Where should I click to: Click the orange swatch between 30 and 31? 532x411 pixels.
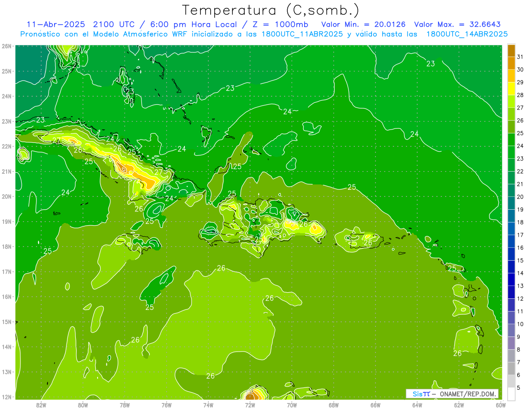511,63
